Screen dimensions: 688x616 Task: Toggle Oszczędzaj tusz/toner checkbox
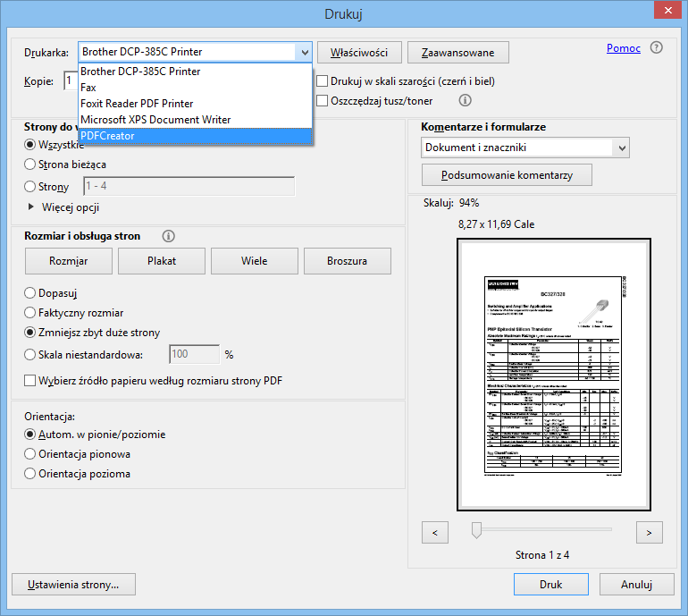(x=323, y=101)
